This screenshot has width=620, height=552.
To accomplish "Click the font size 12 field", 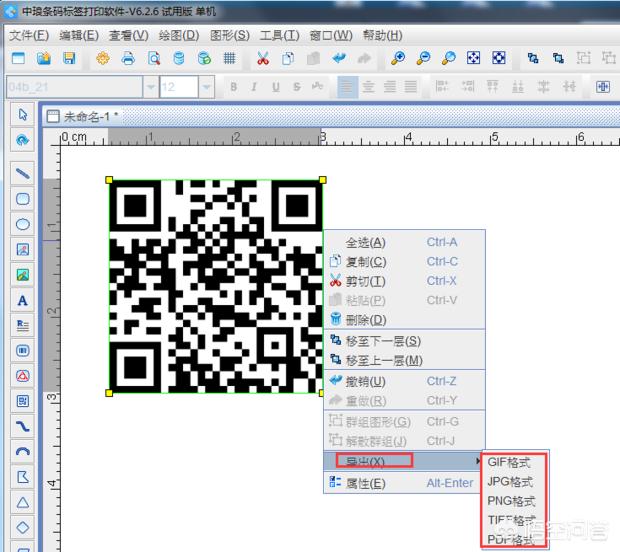I will tap(179, 87).
